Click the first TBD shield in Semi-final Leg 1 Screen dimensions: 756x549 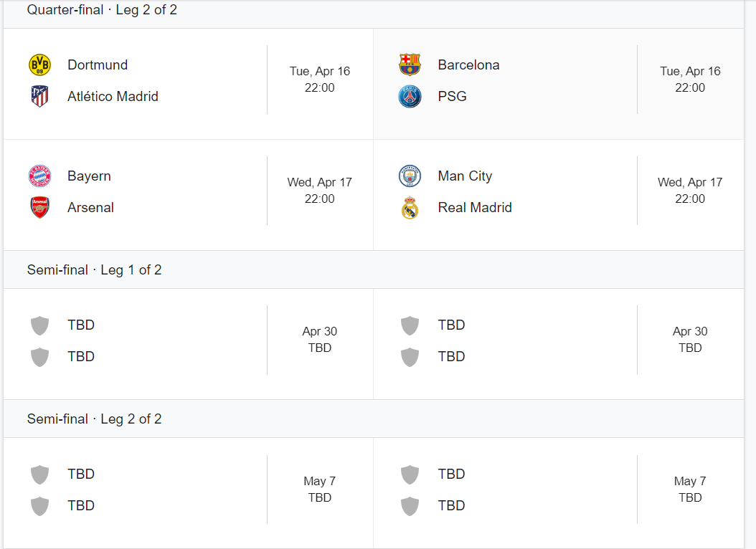tap(39, 325)
